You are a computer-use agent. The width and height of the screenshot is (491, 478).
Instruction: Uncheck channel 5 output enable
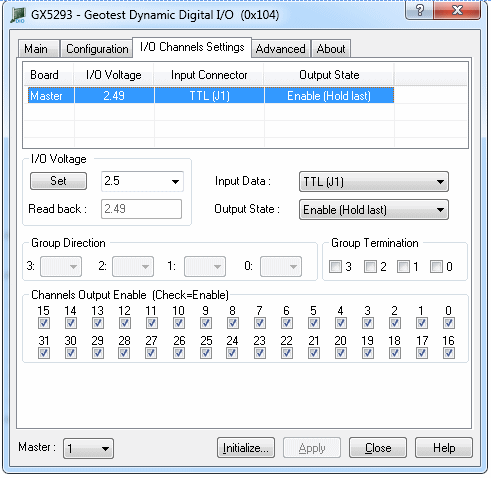[314, 323]
